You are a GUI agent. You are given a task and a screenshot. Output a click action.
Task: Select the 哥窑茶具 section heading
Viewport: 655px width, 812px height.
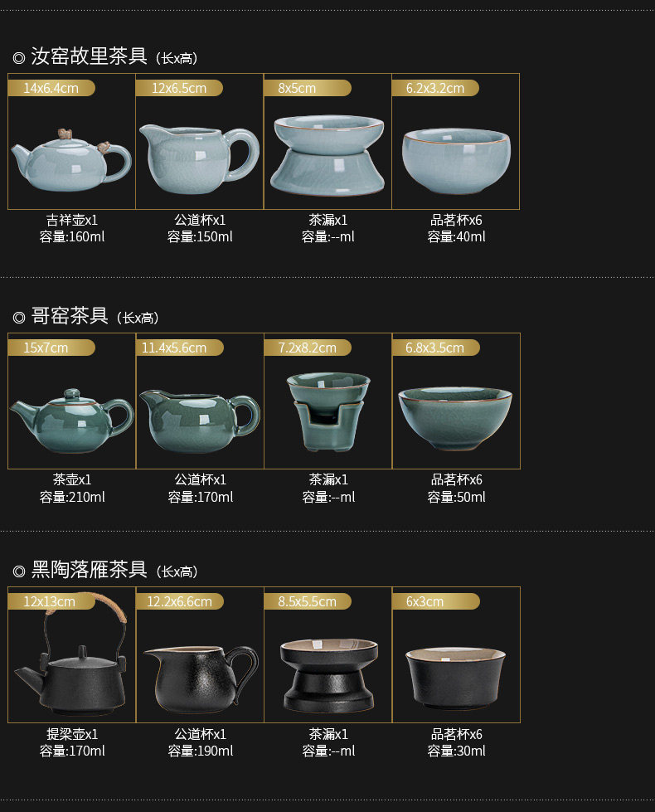(x=70, y=315)
